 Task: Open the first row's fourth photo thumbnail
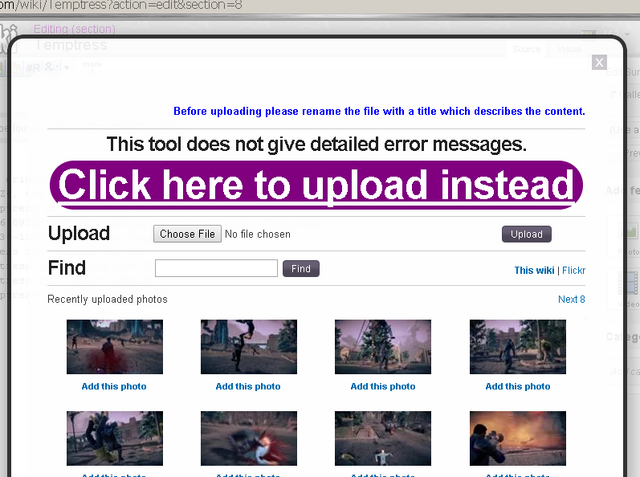pyautogui.click(x=518, y=346)
